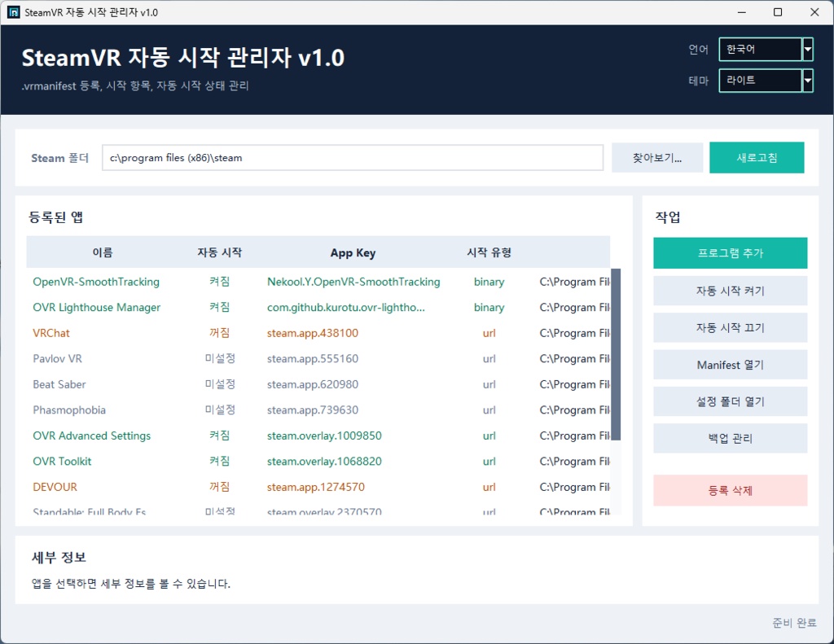Select the Phasmophobia row
The width and height of the screenshot is (834, 644).
(x=318, y=410)
